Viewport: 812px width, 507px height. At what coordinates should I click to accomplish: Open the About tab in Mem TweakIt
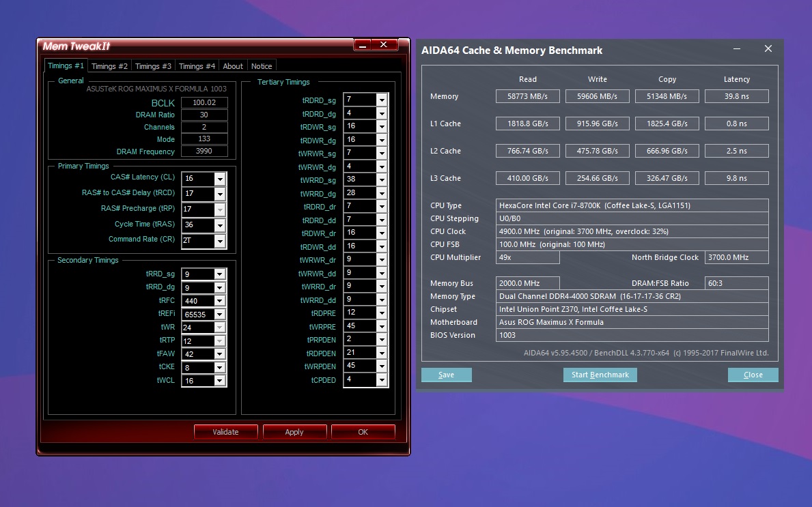tap(232, 66)
